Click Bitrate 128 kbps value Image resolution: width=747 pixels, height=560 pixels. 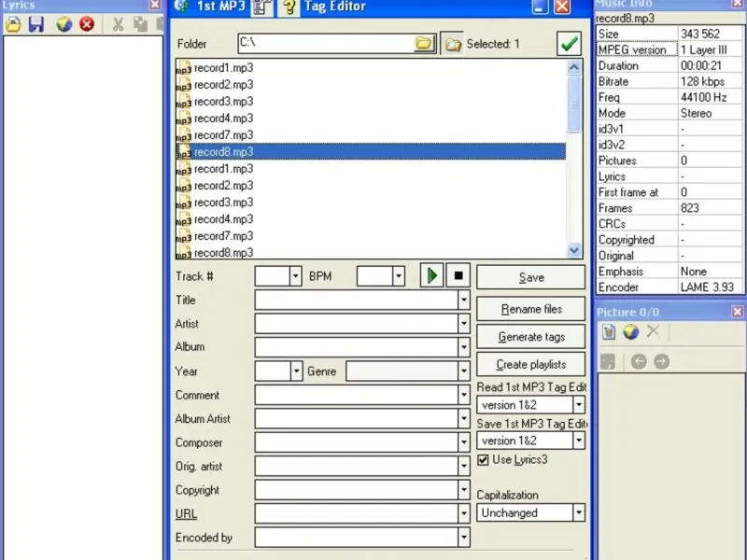point(702,81)
